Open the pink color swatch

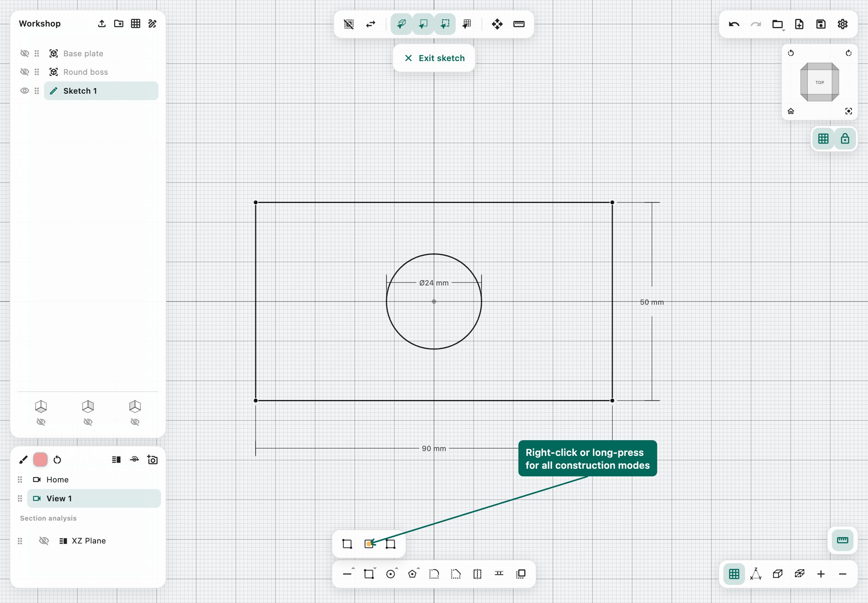(40, 459)
